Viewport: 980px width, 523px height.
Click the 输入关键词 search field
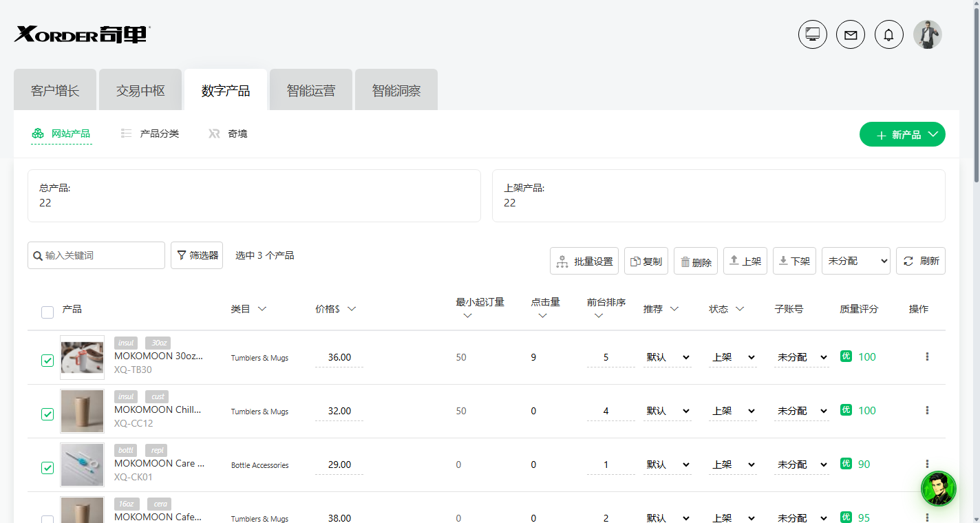pyautogui.click(x=96, y=255)
